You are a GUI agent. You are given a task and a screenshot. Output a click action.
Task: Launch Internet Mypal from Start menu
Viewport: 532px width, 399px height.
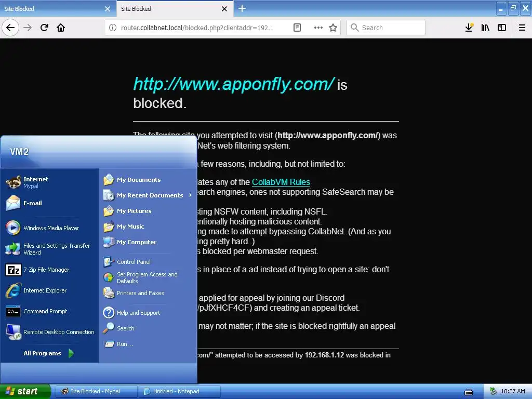pos(49,182)
